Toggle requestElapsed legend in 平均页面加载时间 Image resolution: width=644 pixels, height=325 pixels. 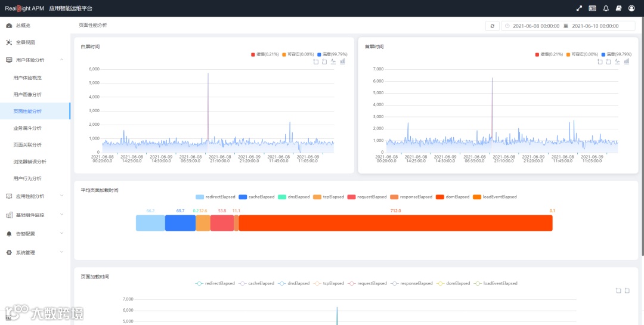367,197
